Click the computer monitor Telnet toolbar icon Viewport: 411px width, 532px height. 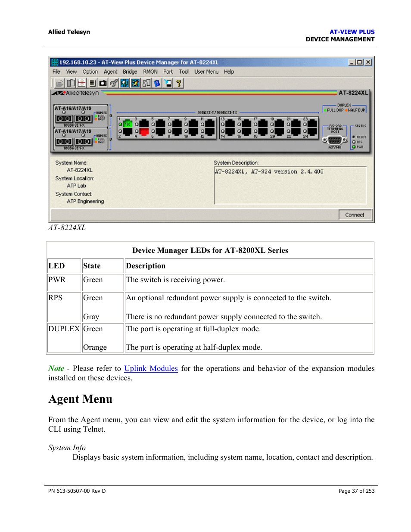pos(168,83)
